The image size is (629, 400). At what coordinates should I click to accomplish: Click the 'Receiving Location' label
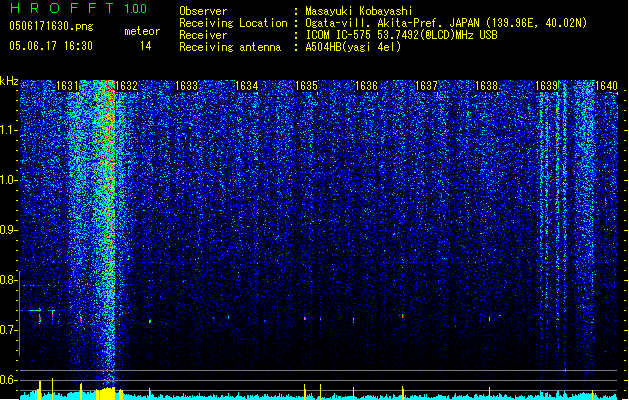[x=233, y=23]
